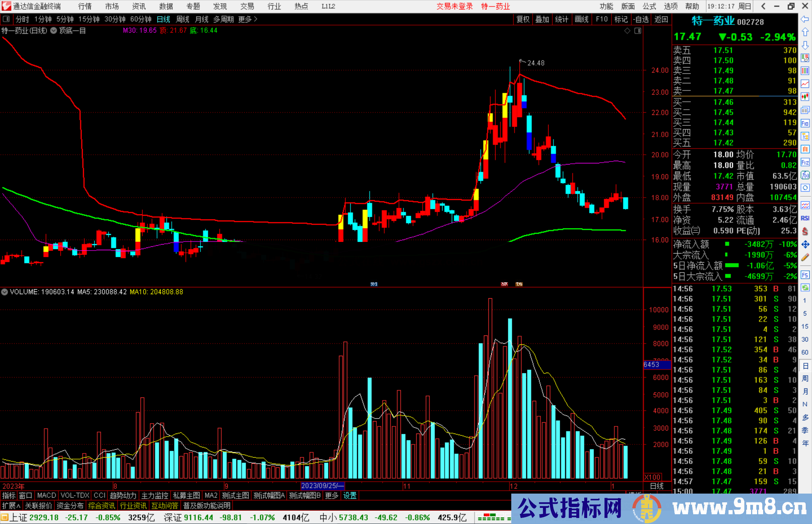Toggle the VOLUME indicator circle arrow
The image size is (812, 524).
pos(5,292)
